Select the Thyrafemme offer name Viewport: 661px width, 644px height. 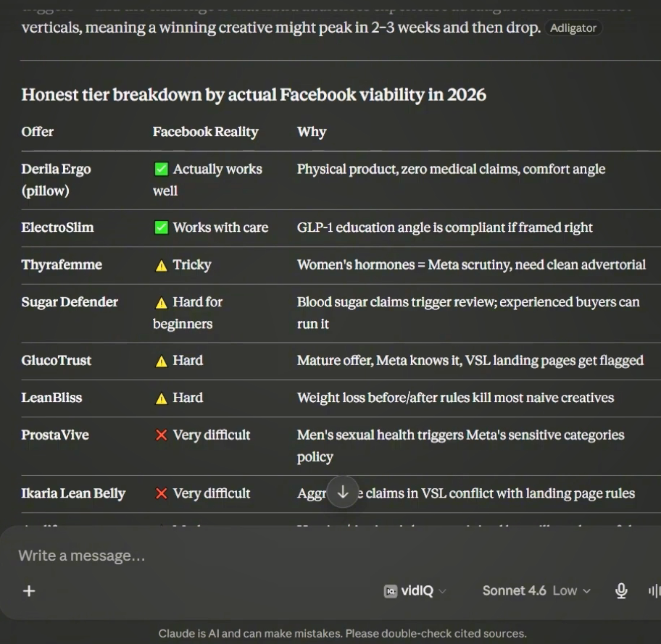(62, 264)
